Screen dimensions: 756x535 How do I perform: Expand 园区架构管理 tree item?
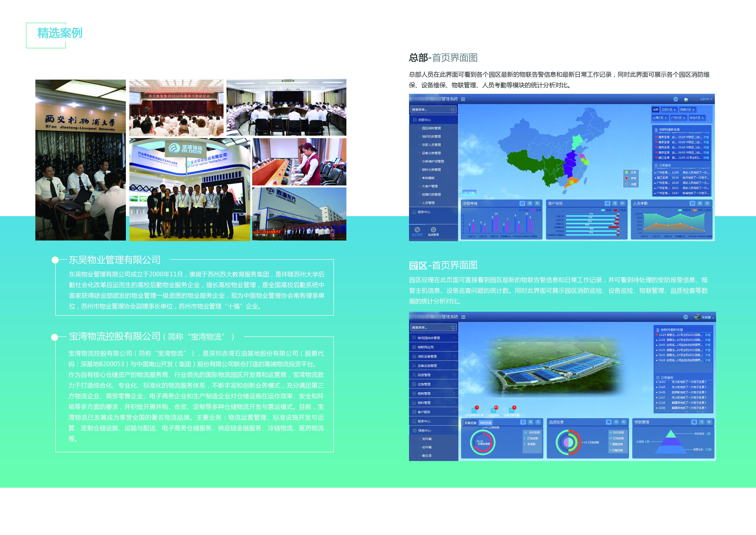click(420, 128)
